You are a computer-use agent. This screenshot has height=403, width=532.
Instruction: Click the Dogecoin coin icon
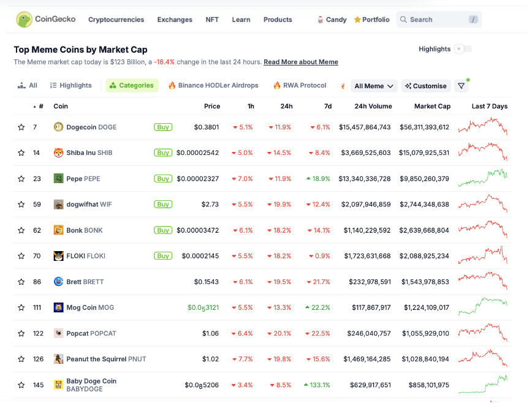click(58, 127)
